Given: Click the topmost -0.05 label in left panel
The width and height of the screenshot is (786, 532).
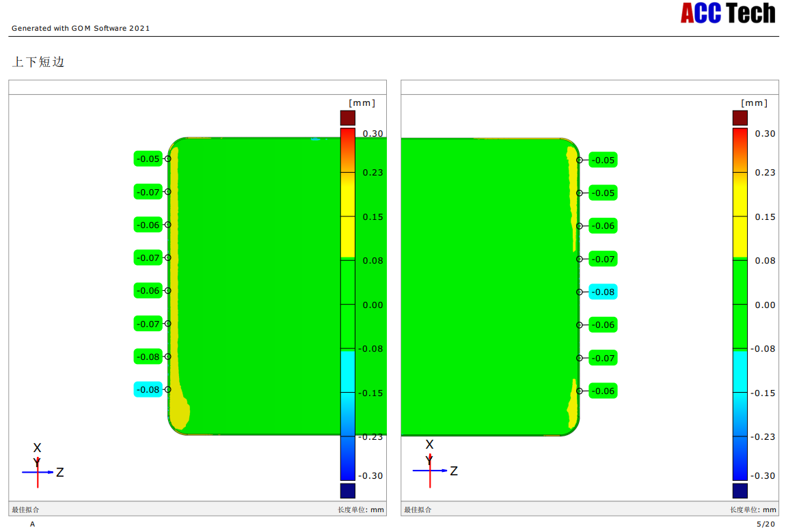Looking at the screenshot, I should [x=148, y=159].
